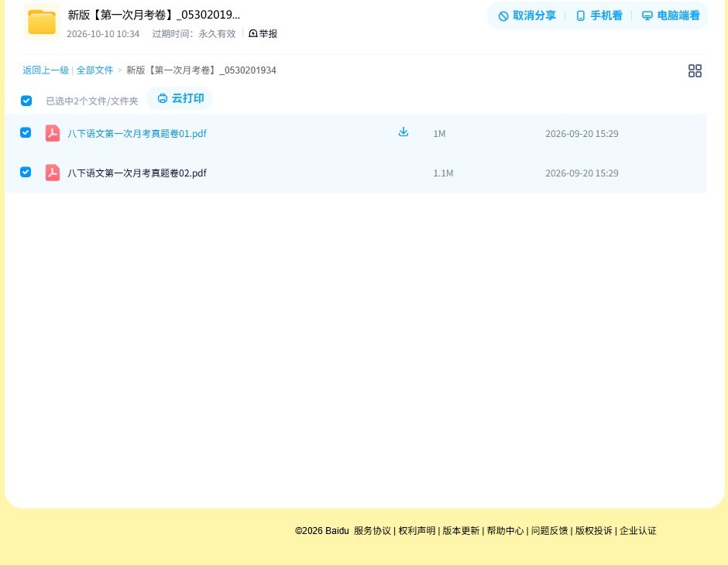Open 版本更新 footer link

click(461, 531)
